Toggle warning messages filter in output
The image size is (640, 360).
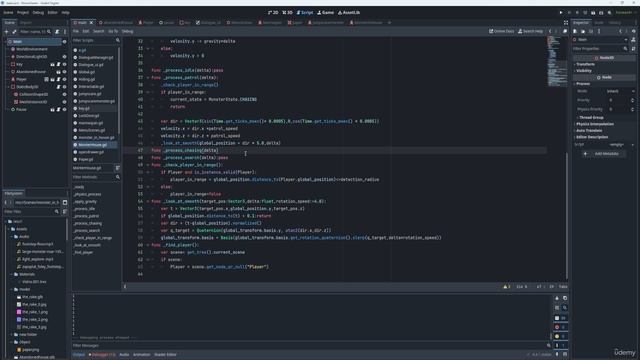tap(560, 336)
